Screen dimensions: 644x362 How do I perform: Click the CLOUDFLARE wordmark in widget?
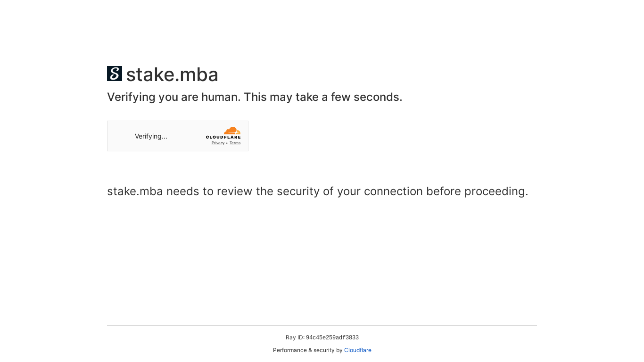tap(223, 137)
